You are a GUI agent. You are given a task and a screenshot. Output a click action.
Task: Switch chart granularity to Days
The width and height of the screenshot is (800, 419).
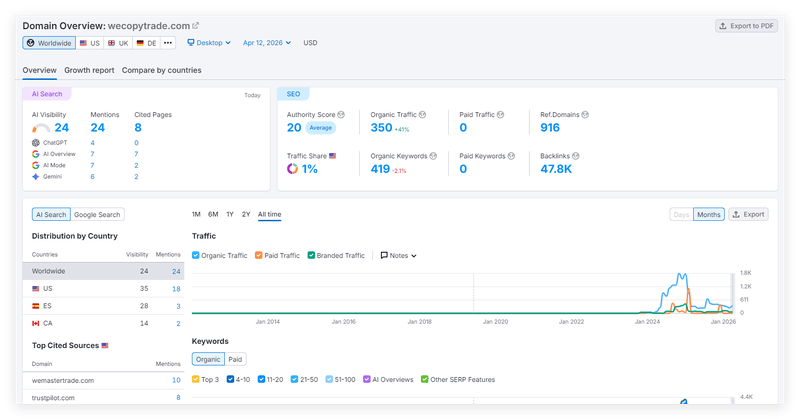(681, 215)
